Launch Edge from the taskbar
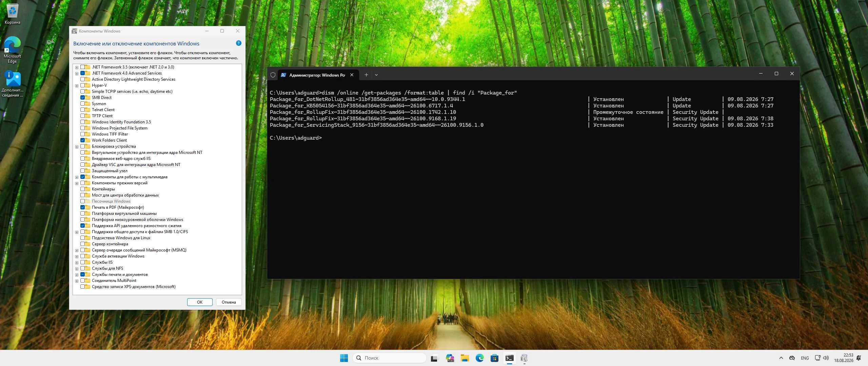 (x=480, y=358)
